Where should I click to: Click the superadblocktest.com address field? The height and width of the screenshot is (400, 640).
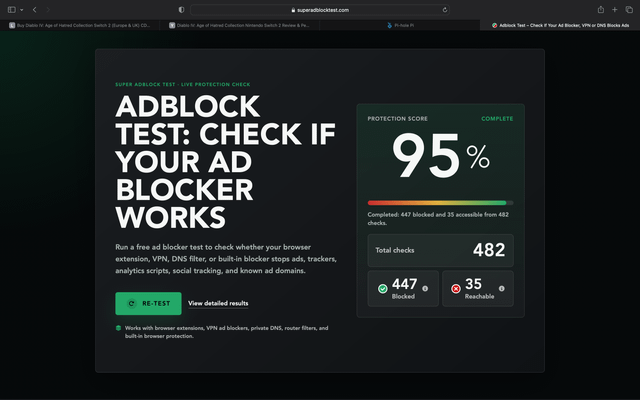320,10
